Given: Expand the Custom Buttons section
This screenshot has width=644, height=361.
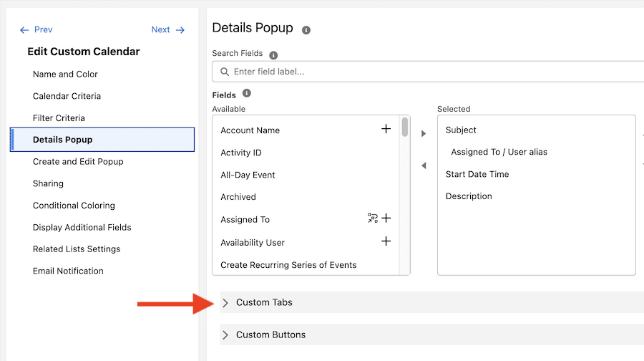Looking at the screenshot, I should pyautogui.click(x=225, y=335).
